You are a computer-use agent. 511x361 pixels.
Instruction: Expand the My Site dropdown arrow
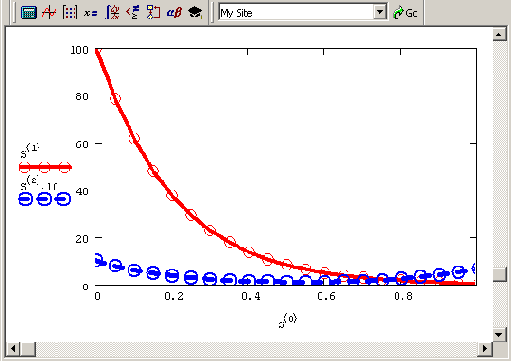[380, 13]
